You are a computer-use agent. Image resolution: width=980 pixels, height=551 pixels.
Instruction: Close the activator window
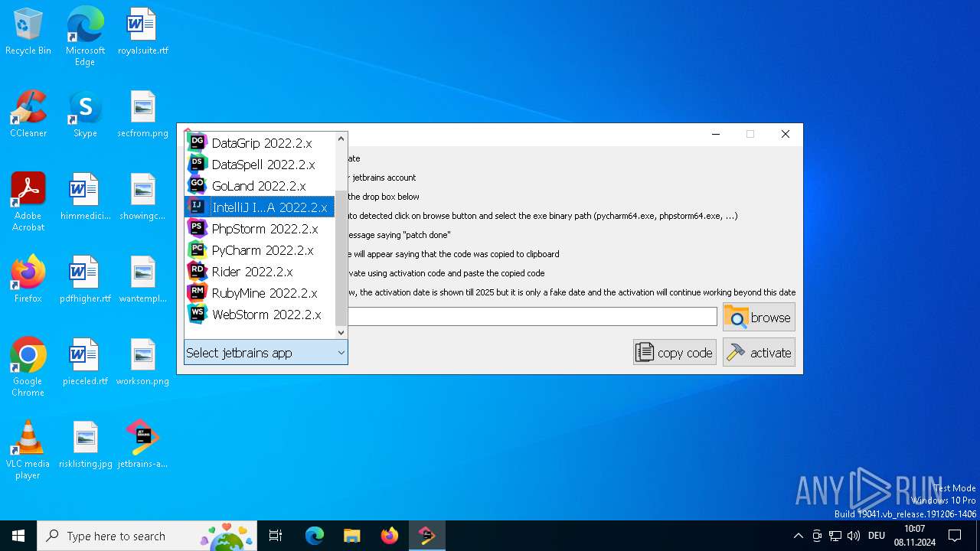click(x=785, y=134)
